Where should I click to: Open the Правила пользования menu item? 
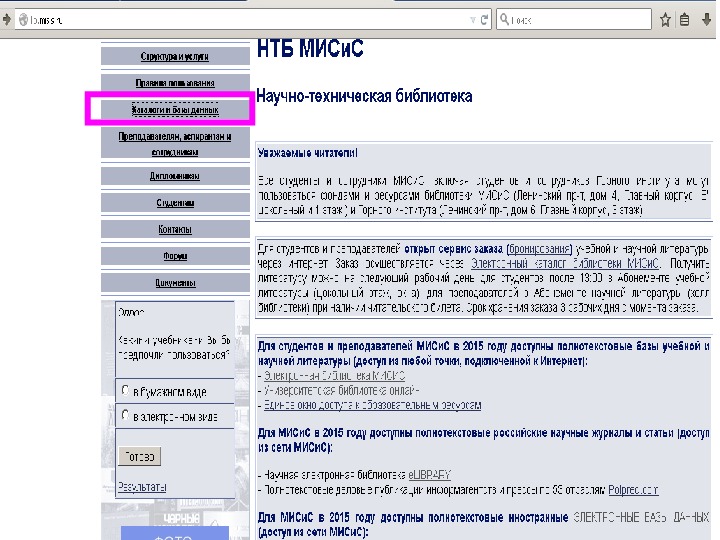point(175,83)
